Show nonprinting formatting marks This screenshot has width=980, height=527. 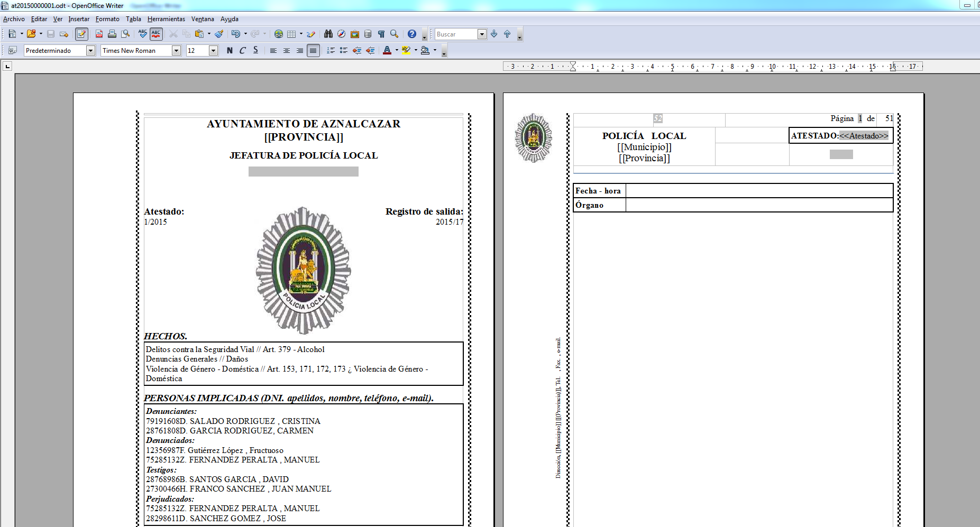coord(380,34)
